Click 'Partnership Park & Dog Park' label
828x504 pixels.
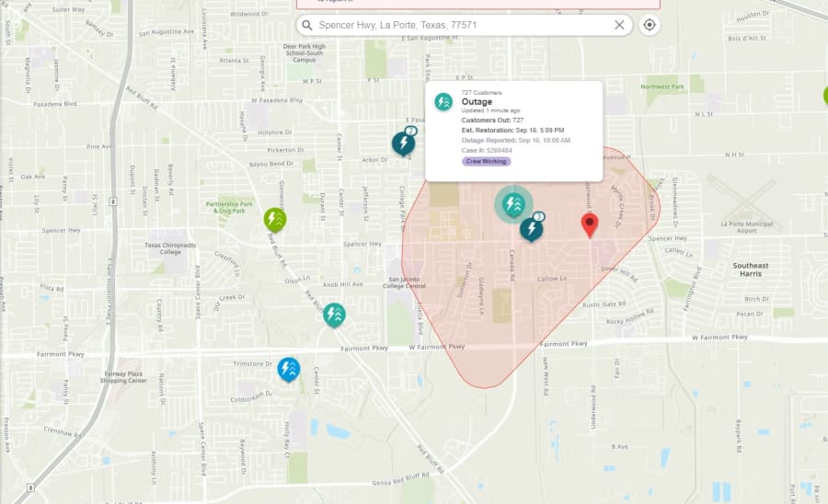click(229, 207)
